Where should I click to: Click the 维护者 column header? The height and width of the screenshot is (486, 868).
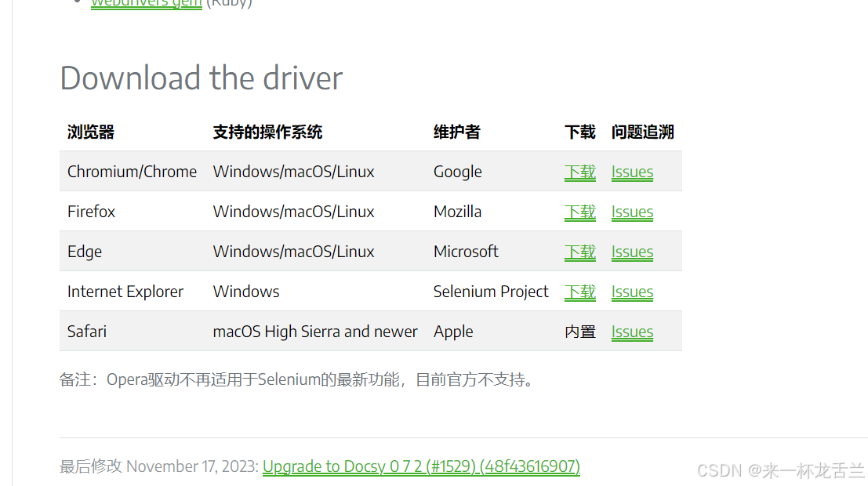pyautogui.click(x=456, y=132)
